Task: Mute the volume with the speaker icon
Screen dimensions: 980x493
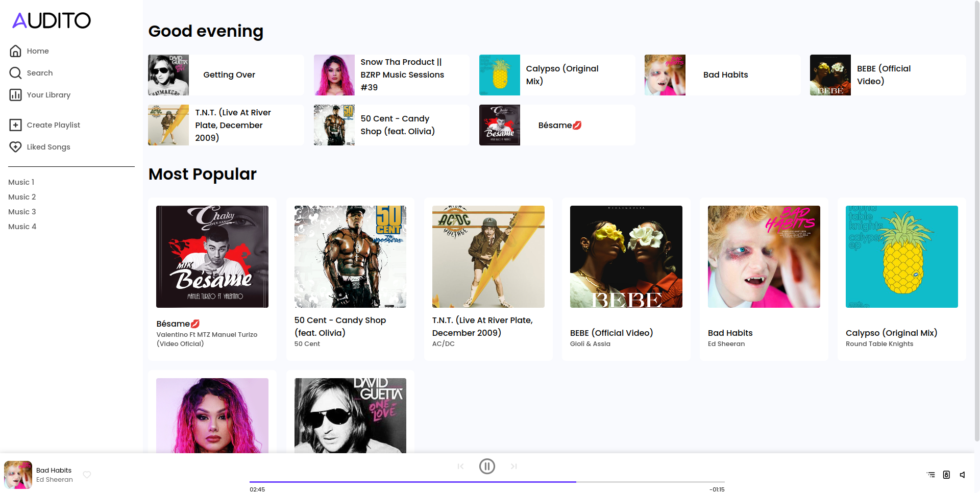Action: tap(962, 475)
